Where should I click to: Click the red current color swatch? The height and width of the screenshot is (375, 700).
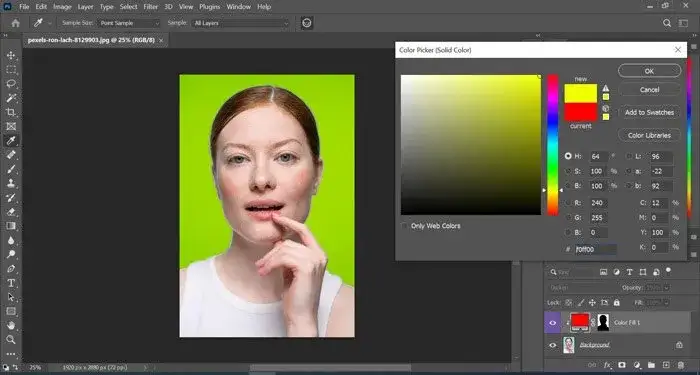click(580, 112)
